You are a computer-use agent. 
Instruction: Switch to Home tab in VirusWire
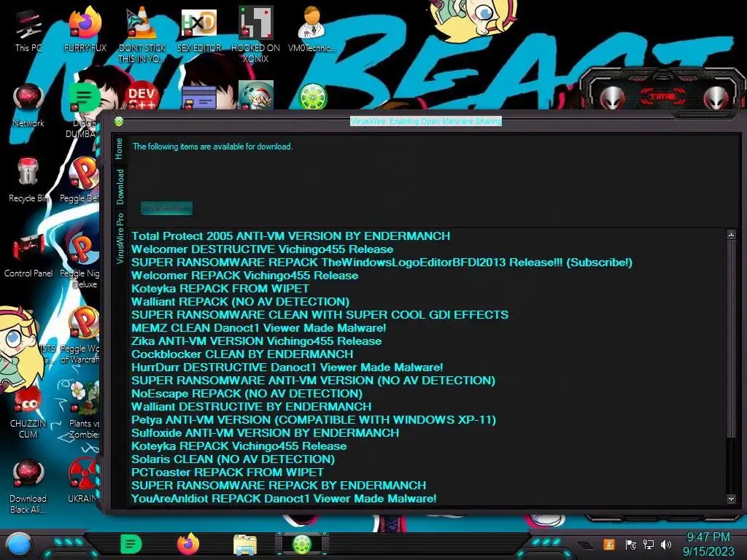click(119, 149)
